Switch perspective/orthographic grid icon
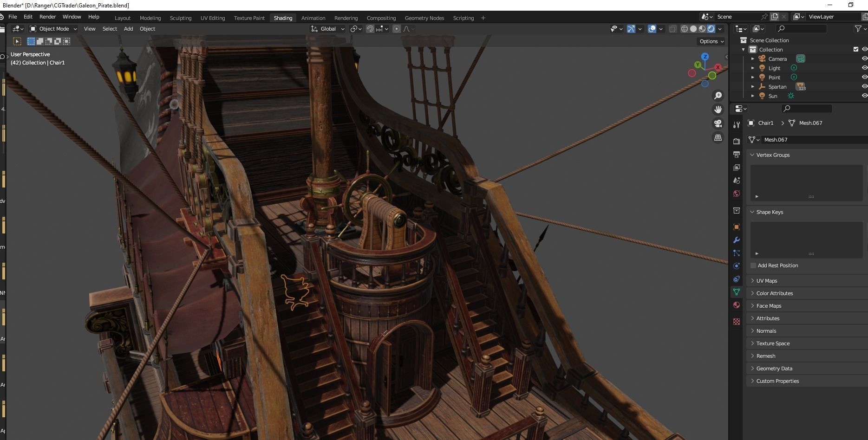Viewport: 868px width, 440px height. click(x=718, y=138)
